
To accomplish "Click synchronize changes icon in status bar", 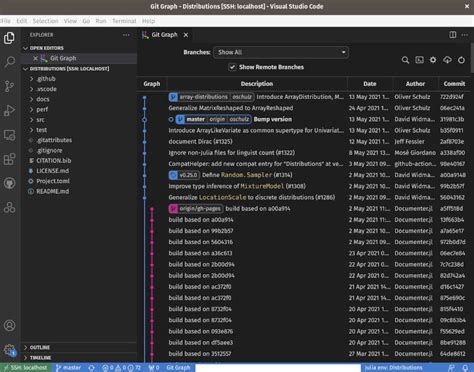I will pos(92,368).
